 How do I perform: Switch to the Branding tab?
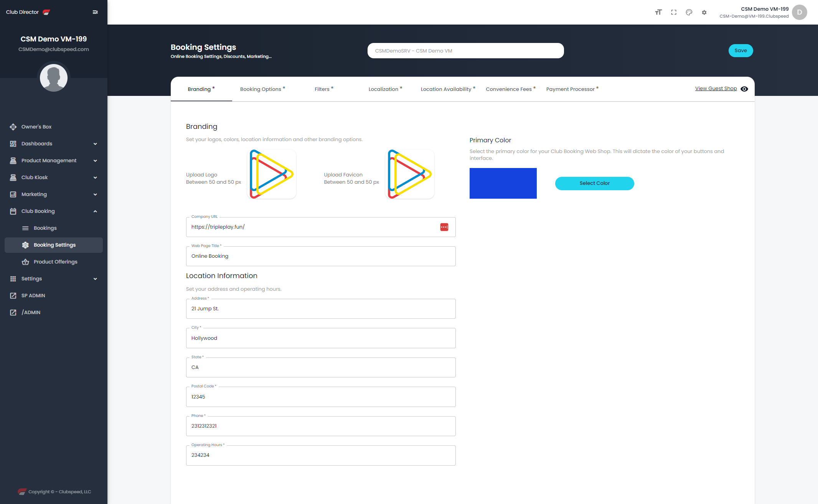click(201, 89)
